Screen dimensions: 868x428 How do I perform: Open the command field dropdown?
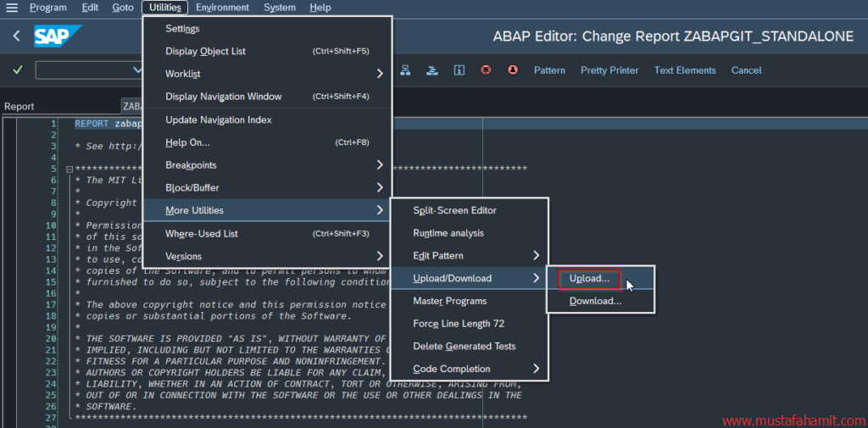click(137, 70)
